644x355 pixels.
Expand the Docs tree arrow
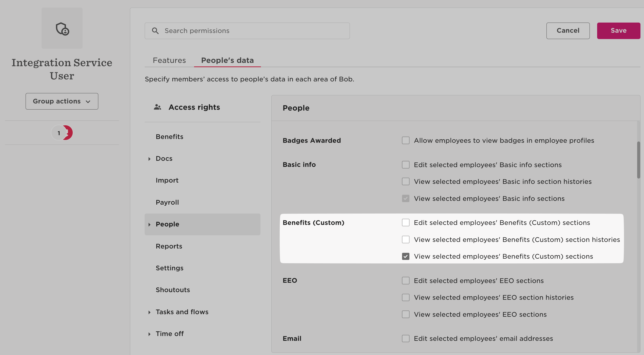click(x=149, y=159)
